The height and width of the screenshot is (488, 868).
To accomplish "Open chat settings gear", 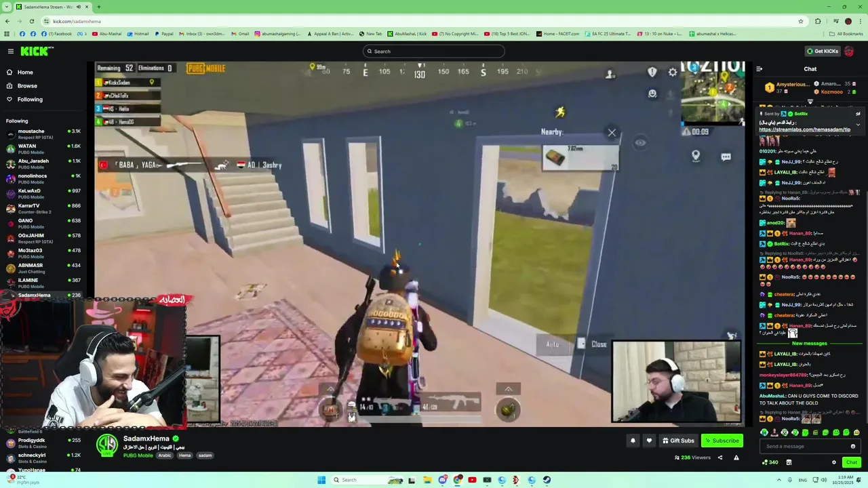I will pos(834,462).
